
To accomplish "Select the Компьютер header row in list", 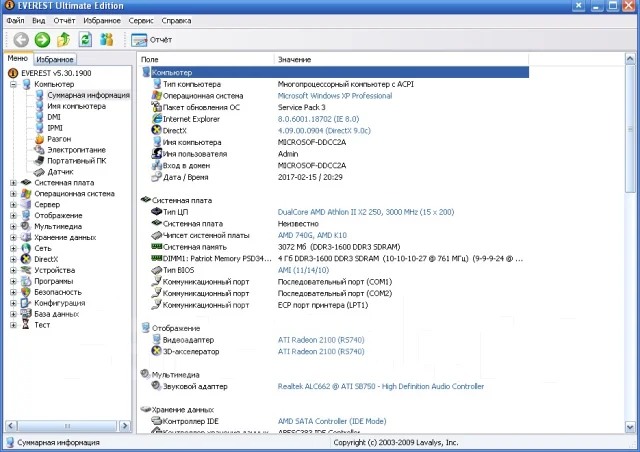I will (x=335, y=72).
